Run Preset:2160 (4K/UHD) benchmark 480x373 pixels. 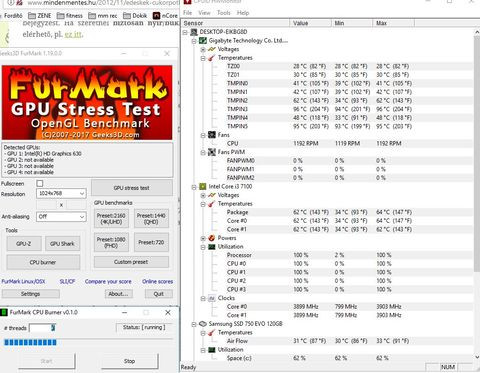click(111, 219)
